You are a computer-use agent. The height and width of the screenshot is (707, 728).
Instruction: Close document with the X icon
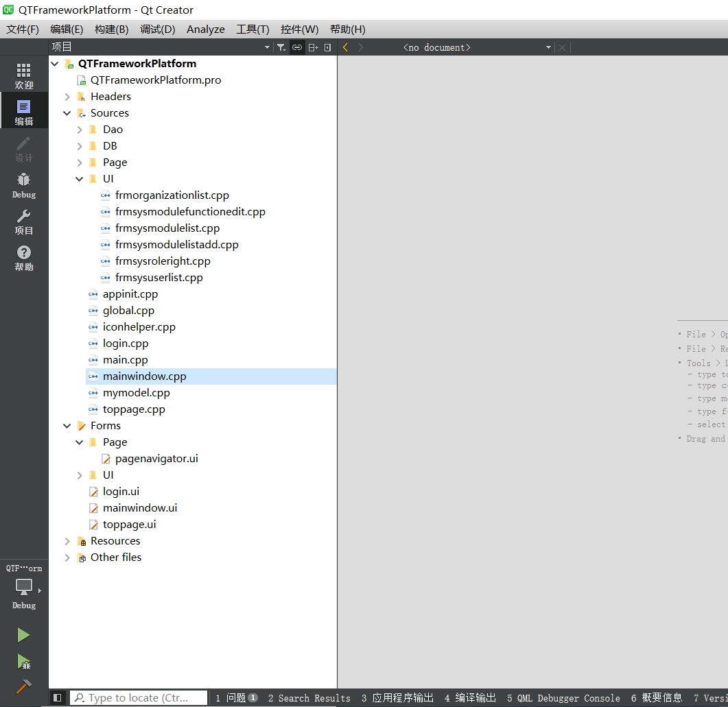coord(562,47)
